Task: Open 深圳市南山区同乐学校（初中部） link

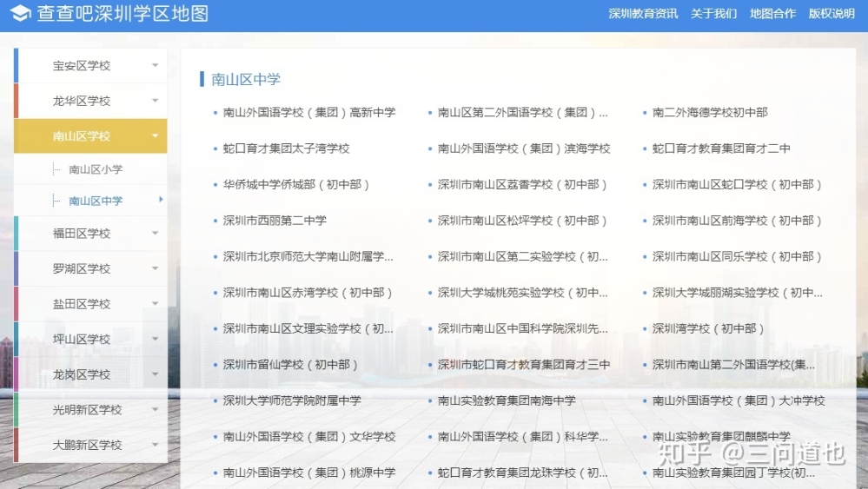Action: pyautogui.click(x=737, y=256)
